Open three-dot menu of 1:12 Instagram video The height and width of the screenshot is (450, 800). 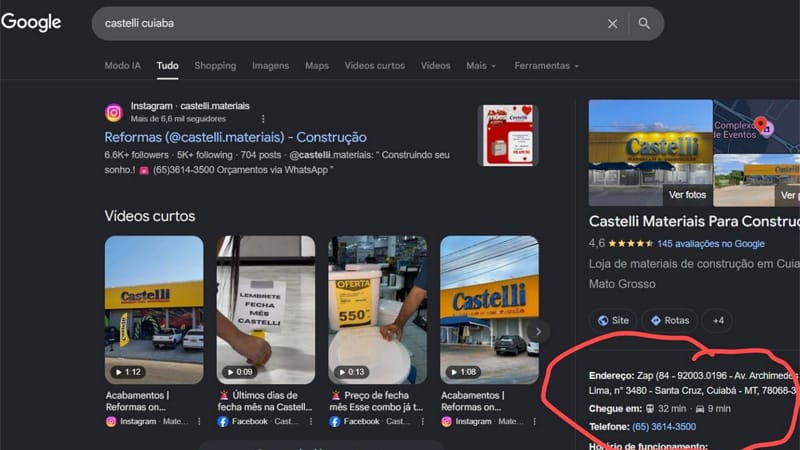199,421
